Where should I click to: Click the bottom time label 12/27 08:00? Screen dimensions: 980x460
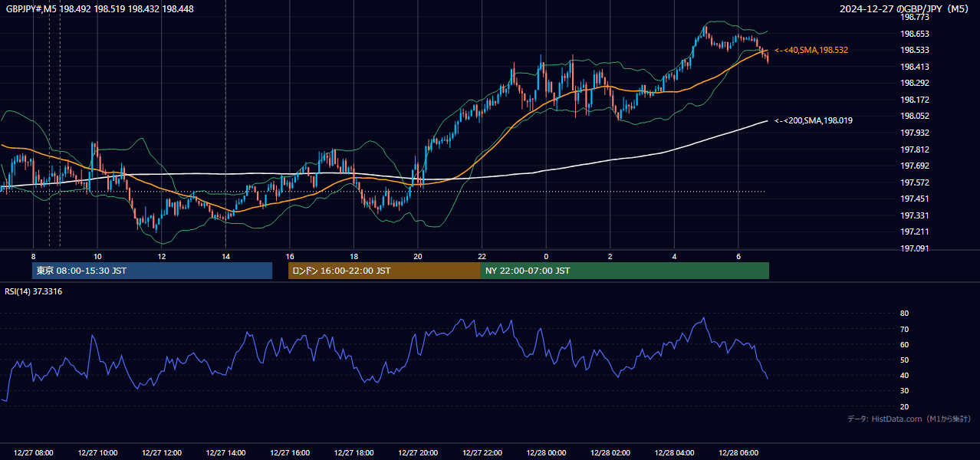(34, 453)
